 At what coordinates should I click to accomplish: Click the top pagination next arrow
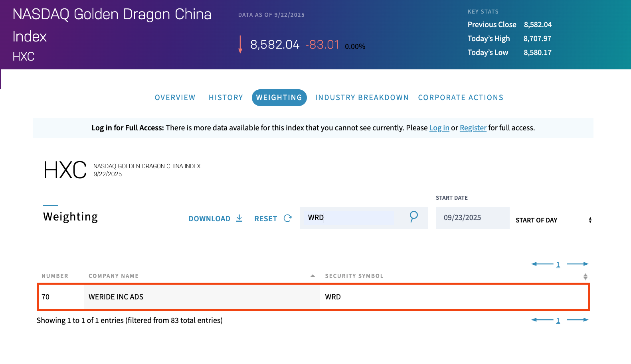click(x=578, y=264)
